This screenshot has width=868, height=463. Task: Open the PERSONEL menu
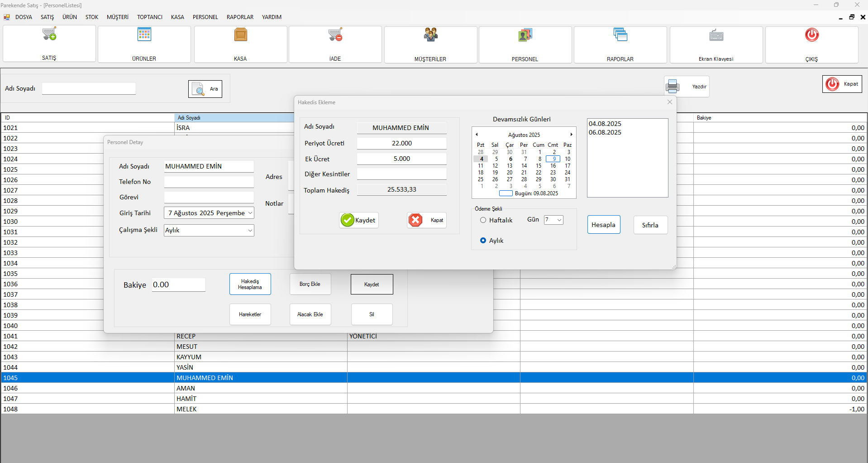[205, 17]
